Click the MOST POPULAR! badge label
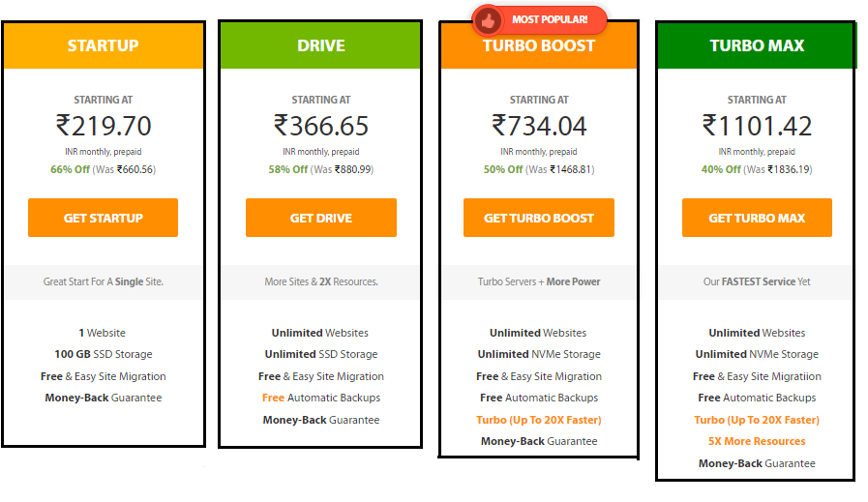This screenshot has height=502, width=868. pyautogui.click(x=550, y=20)
